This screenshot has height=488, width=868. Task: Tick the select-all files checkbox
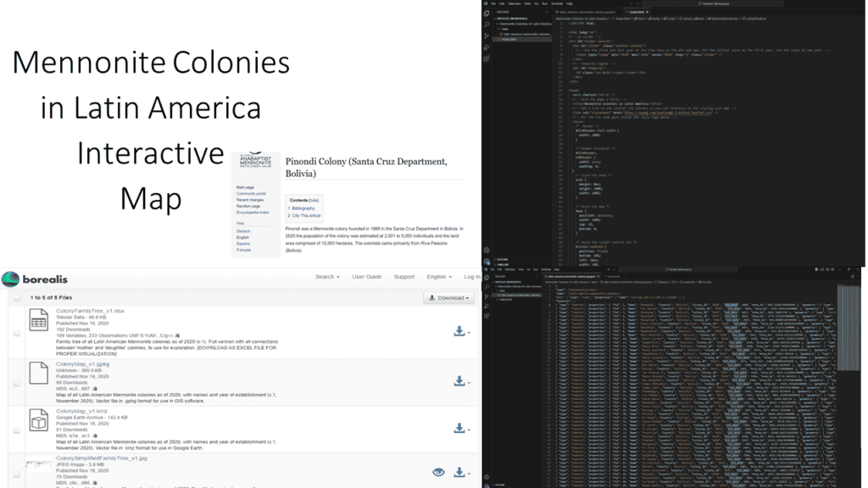(16, 298)
